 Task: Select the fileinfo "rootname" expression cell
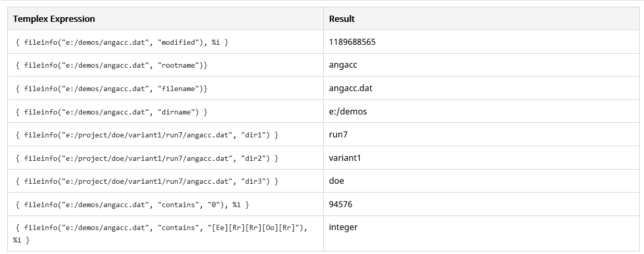point(112,65)
